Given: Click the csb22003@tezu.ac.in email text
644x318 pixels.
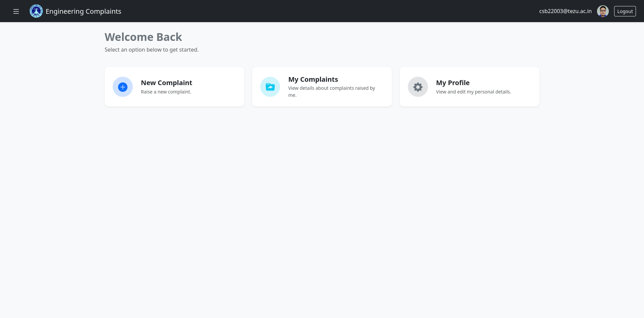Looking at the screenshot, I should (x=565, y=11).
